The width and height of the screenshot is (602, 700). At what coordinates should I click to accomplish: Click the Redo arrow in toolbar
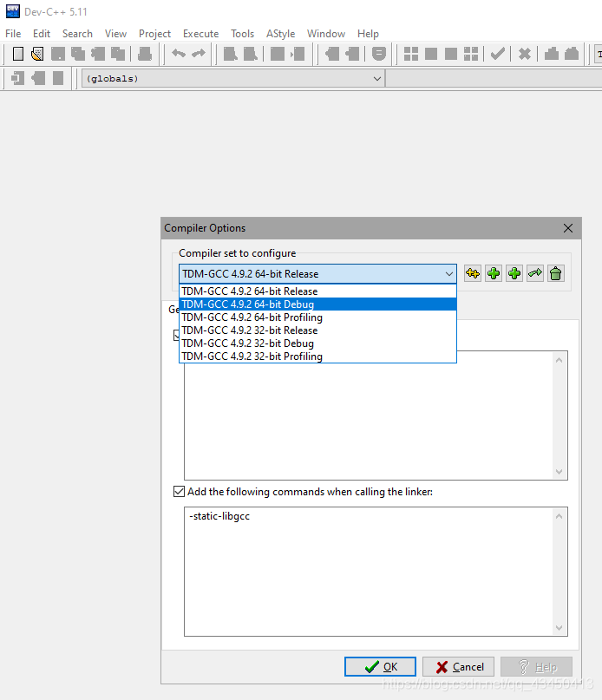click(199, 54)
